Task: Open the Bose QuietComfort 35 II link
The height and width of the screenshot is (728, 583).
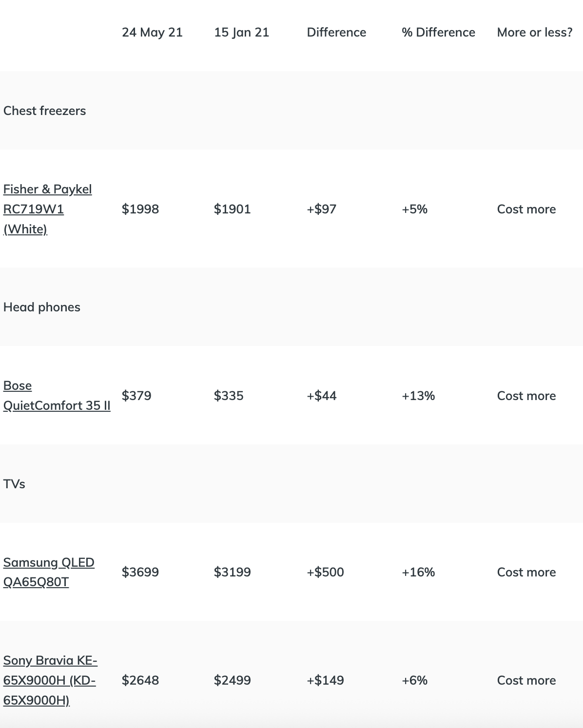Action: click(57, 396)
